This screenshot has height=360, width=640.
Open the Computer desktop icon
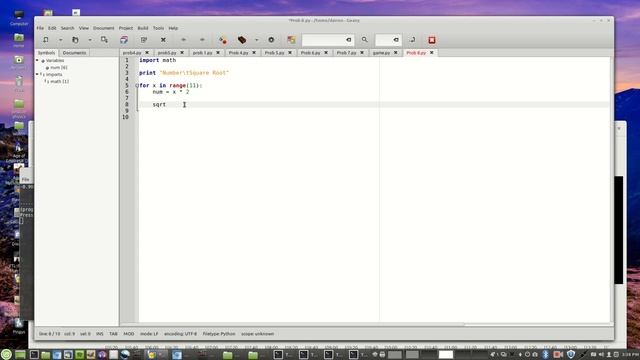pyautogui.click(x=19, y=18)
